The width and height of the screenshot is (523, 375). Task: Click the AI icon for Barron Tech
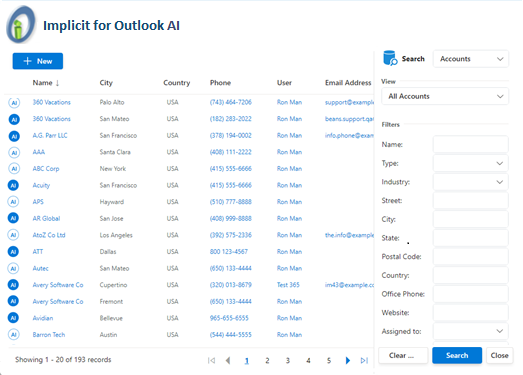(x=13, y=334)
